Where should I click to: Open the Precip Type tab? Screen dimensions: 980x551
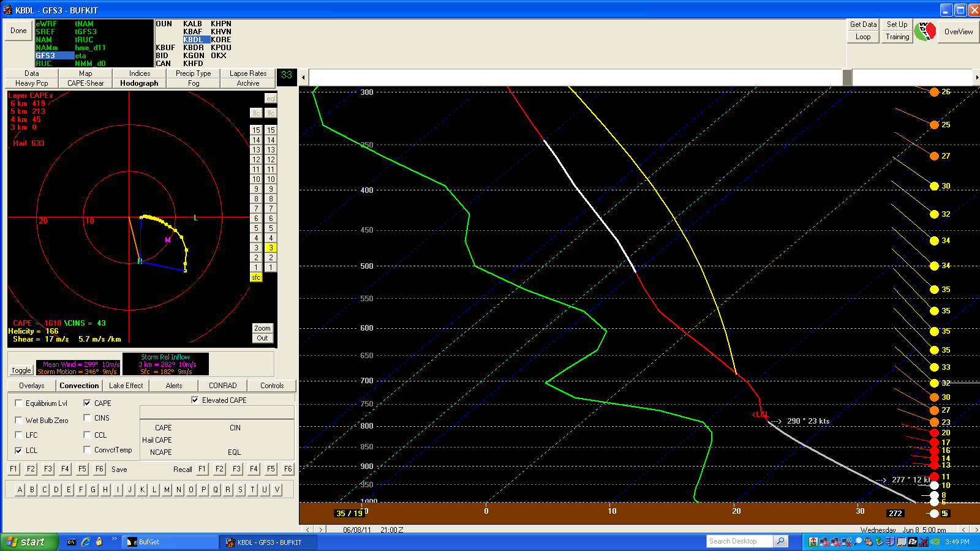(193, 73)
